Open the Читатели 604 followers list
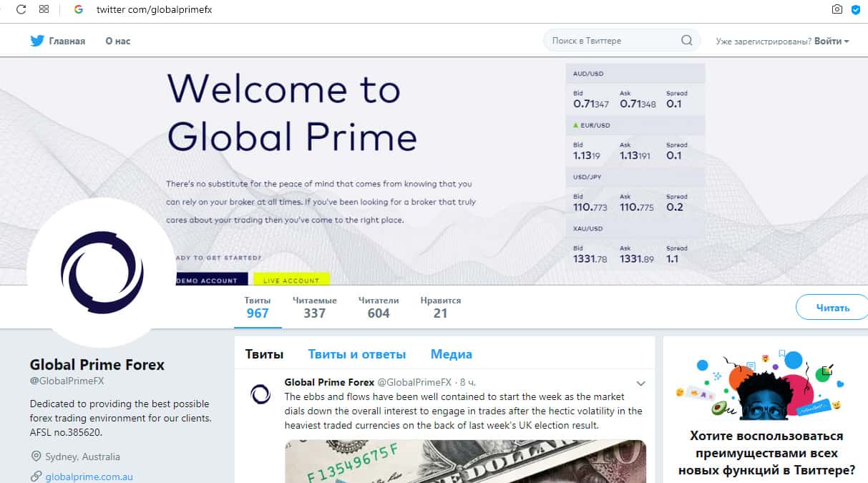The width and height of the screenshot is (868, 483). coord(379,308)
